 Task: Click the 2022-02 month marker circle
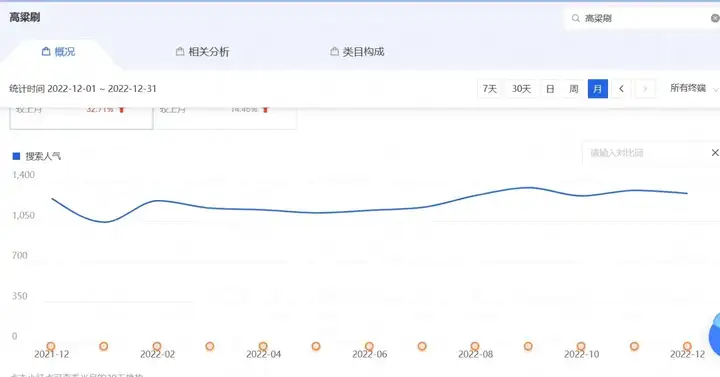point(157,346)
